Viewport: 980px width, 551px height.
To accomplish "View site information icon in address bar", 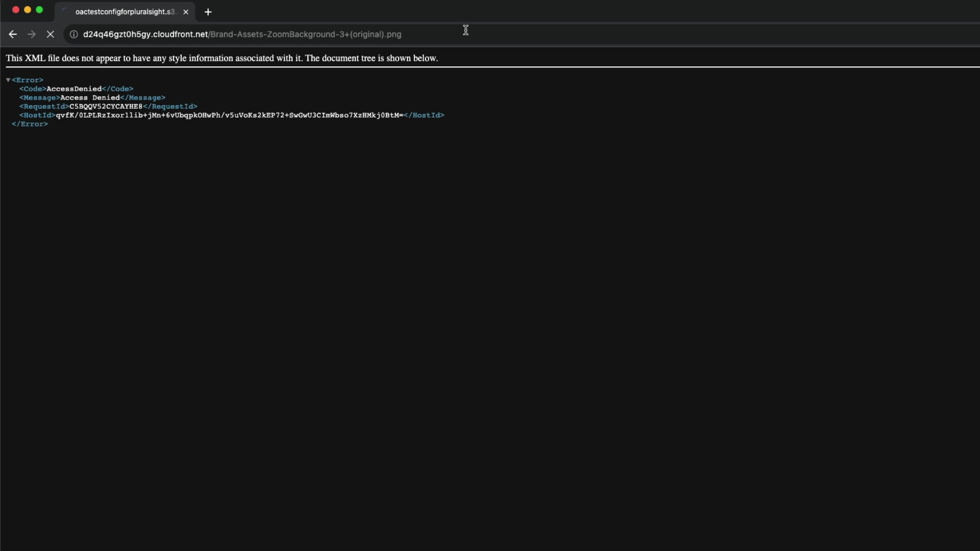I will click(x=73, y=34).
